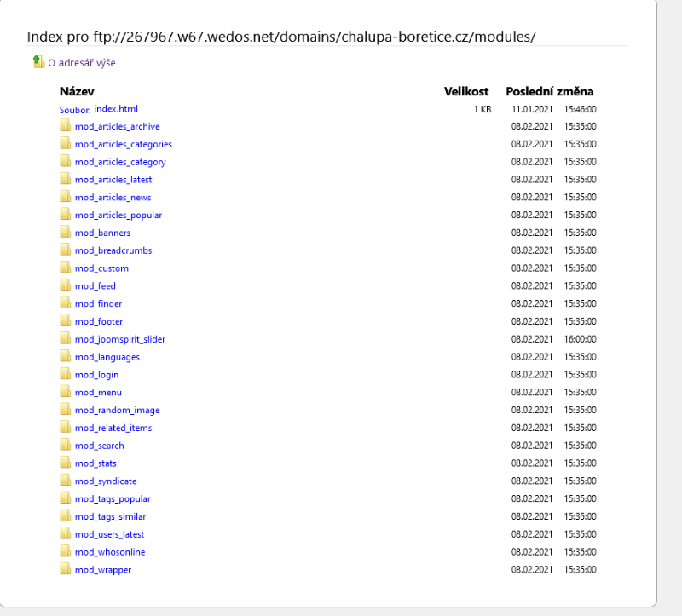Viewport: 682px width, 616px height.
Task: Click folder icon beside mod_joomspirit_slider
Action: 66,339
